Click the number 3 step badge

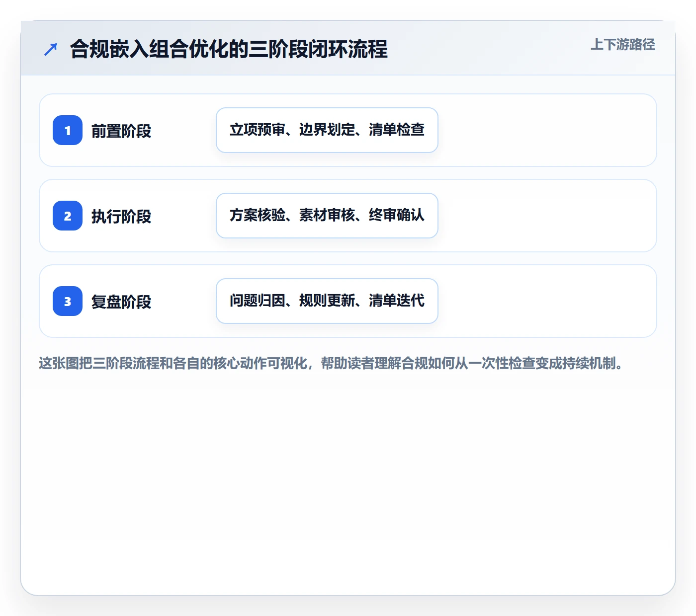(68, 301)
